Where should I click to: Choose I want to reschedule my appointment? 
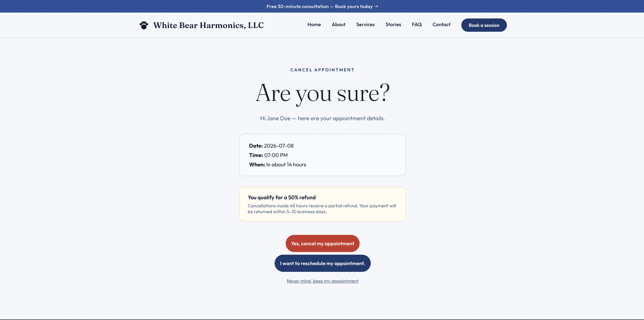pyautogui.click(x=323, y=263)
